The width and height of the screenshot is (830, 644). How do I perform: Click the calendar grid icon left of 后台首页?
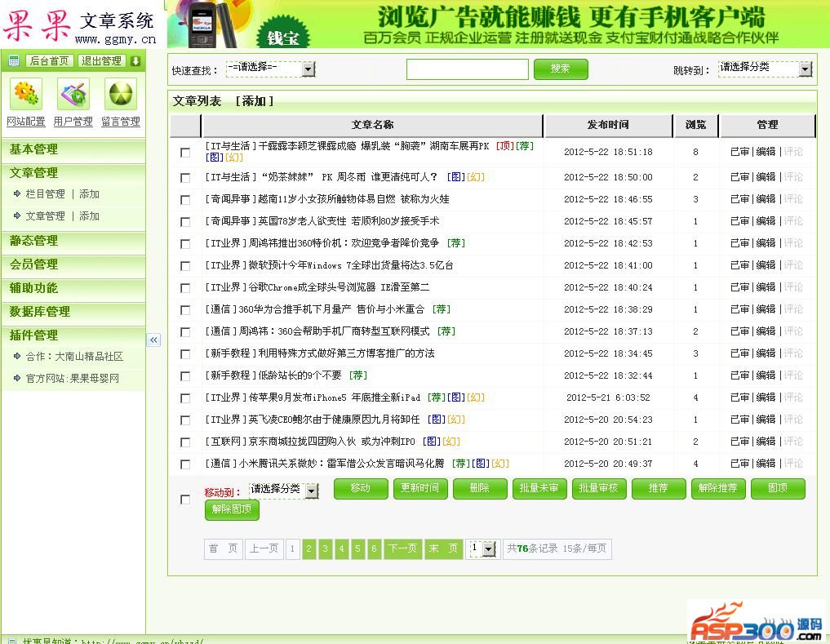[14, 61]
